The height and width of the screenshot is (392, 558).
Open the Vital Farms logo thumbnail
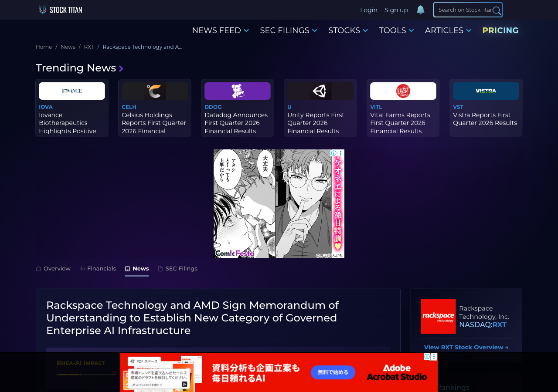point(403,91)
